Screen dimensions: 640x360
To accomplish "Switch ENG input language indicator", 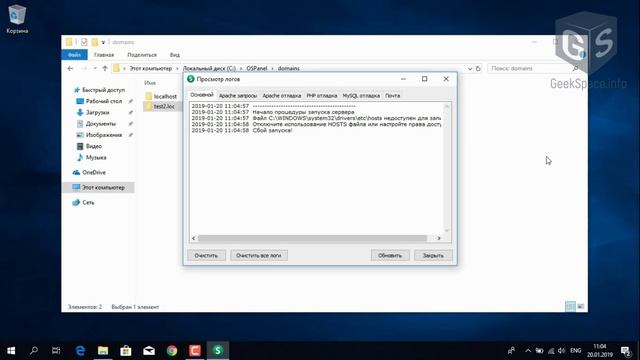I will (x=576, y=351).
